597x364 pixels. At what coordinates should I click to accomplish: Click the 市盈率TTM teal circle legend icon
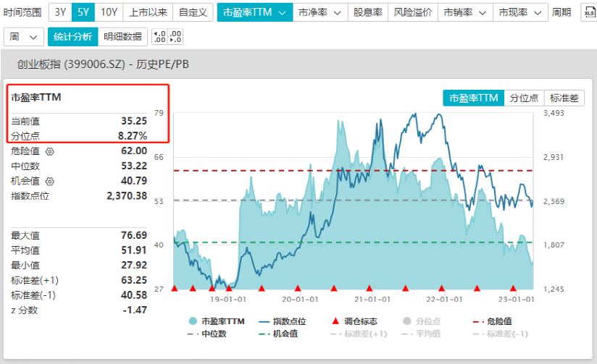pyautogui.click(x=193, y=321)
